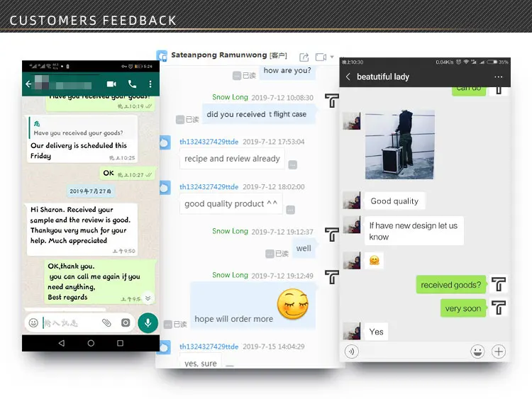
Task: Tap the plus icon for more options
Action: tap(499, 352)
